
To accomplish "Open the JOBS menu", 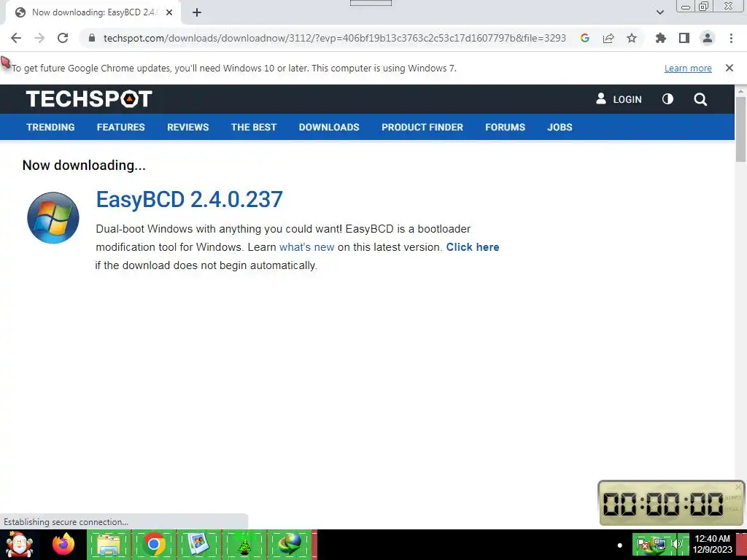I will pyautogui.click(x=560, y=127).
